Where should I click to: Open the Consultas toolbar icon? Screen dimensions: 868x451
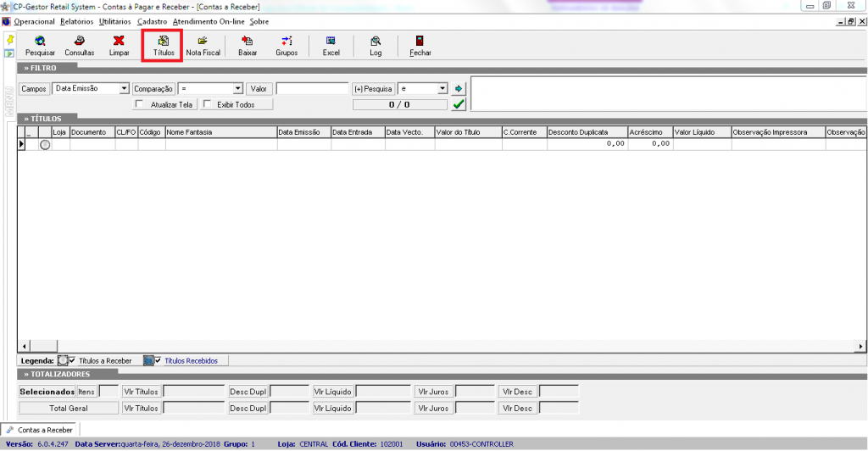pyautogui.click(x=79, y=41)
